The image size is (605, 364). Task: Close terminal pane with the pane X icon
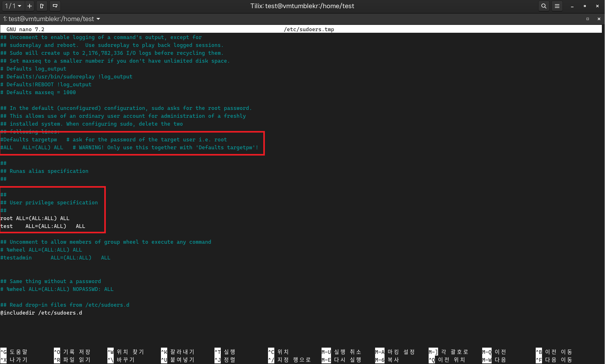[x=599, y=19]
